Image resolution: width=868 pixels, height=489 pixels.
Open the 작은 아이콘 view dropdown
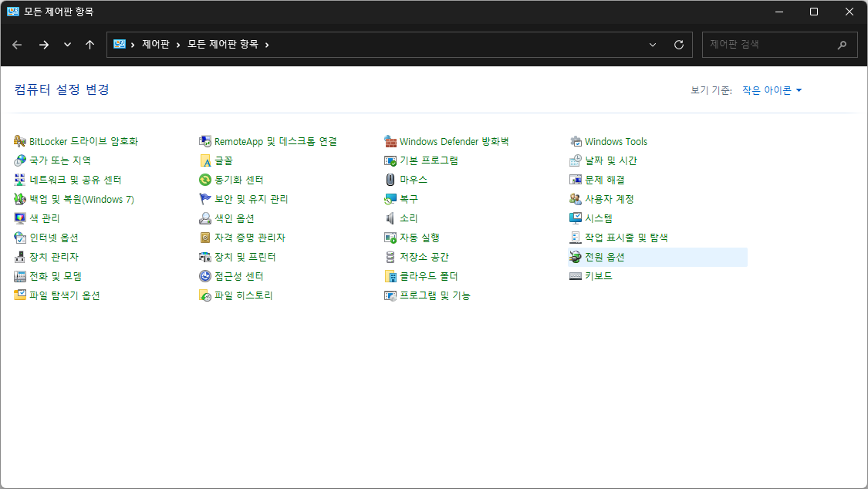772,90
